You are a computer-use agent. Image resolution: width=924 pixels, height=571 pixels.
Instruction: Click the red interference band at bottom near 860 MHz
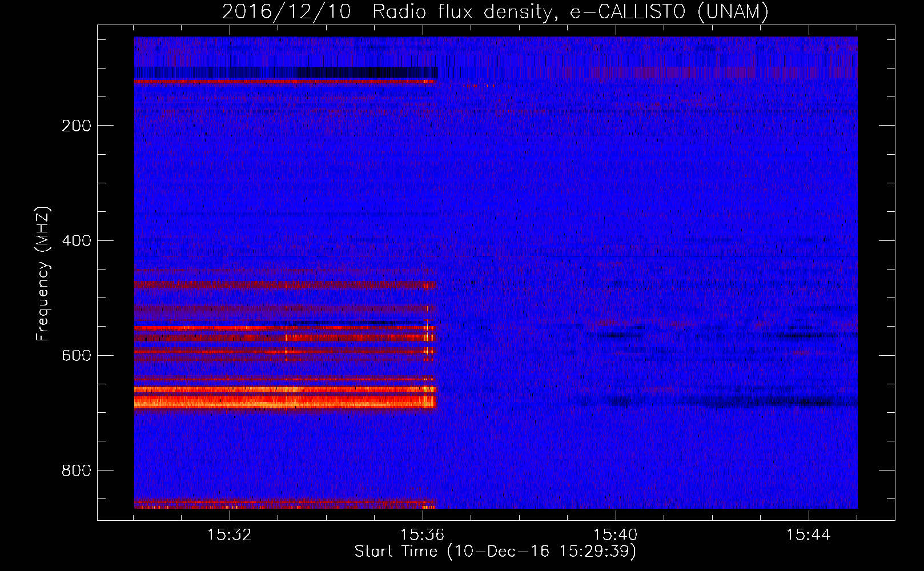click(x=285, y=504)
